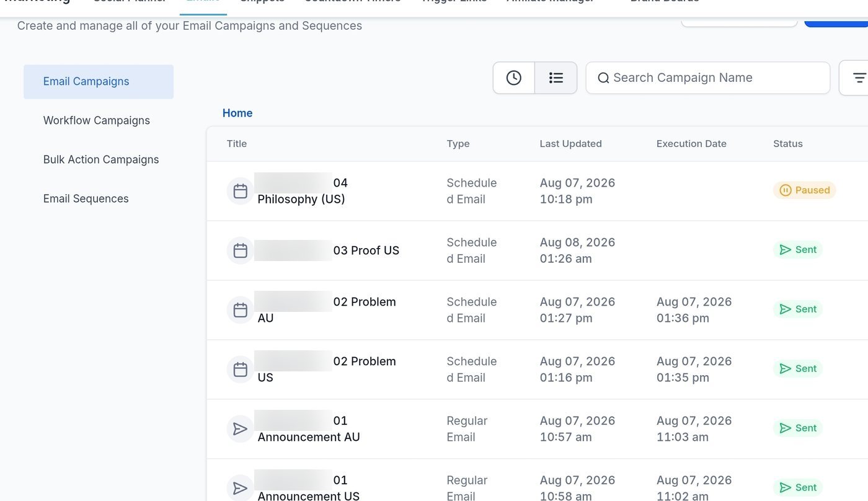This screenshot has width=868, height=501.
Task: Click Sent badge in 03 Proof US row
Action: point(798,250)
